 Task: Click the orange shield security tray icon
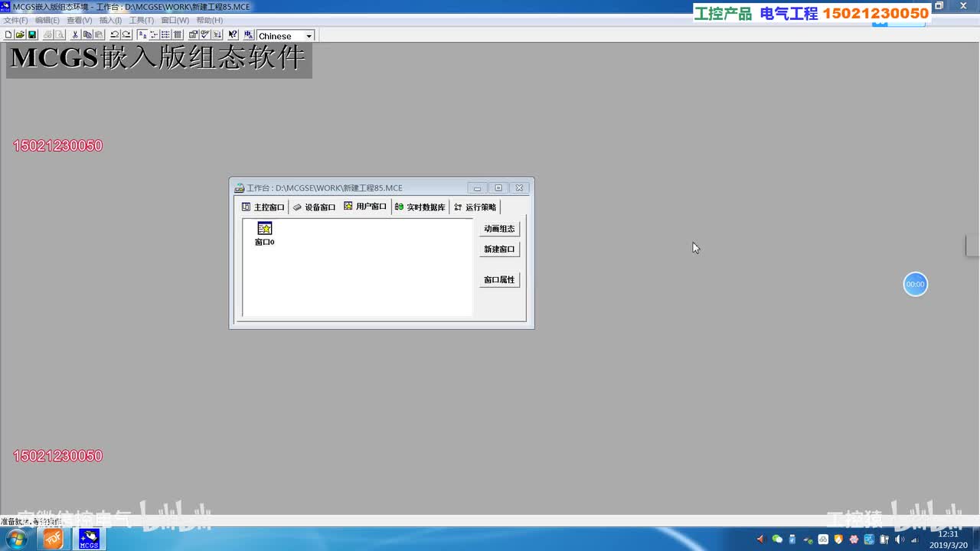coord(838,540)
